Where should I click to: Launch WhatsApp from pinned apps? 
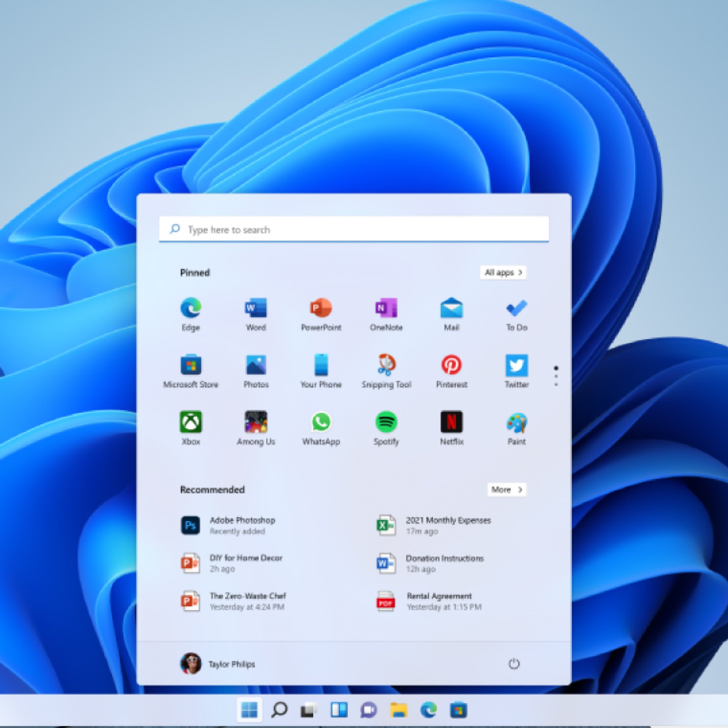[321, 422]
